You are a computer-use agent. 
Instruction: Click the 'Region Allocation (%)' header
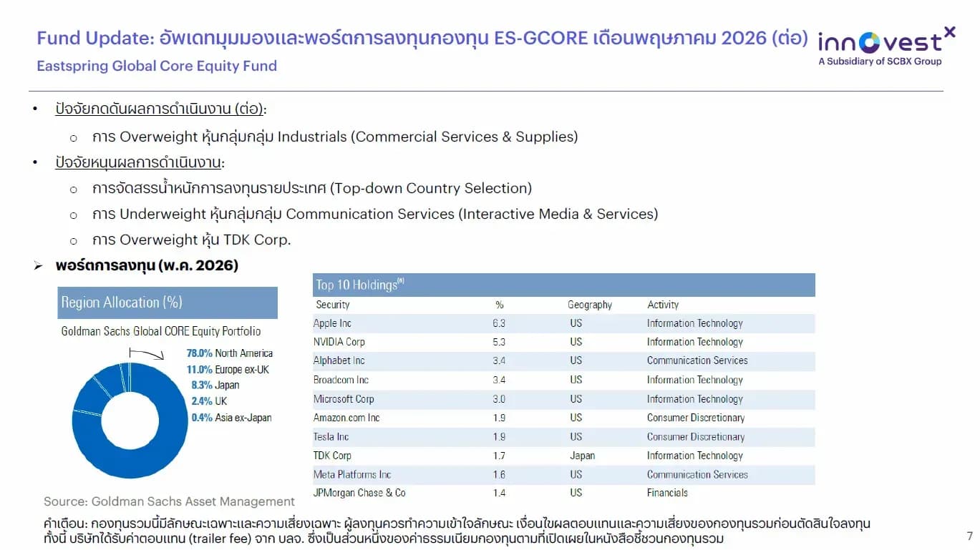168,303
